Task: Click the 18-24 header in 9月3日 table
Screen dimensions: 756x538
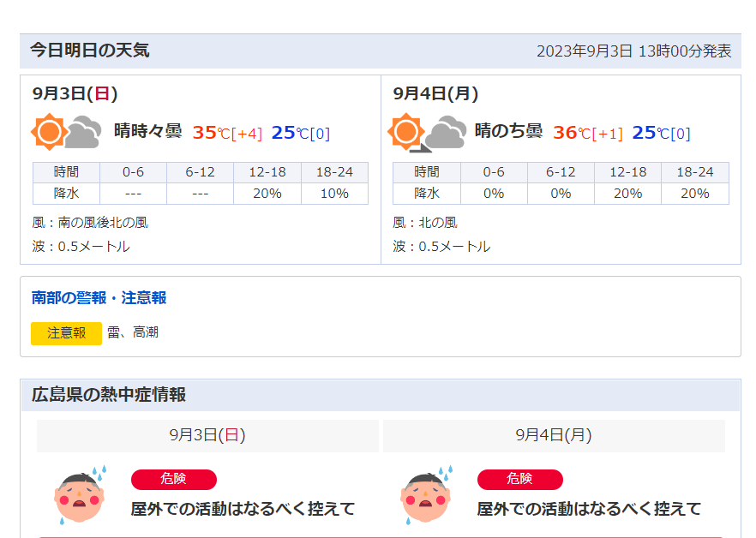Action: (334, 172)
